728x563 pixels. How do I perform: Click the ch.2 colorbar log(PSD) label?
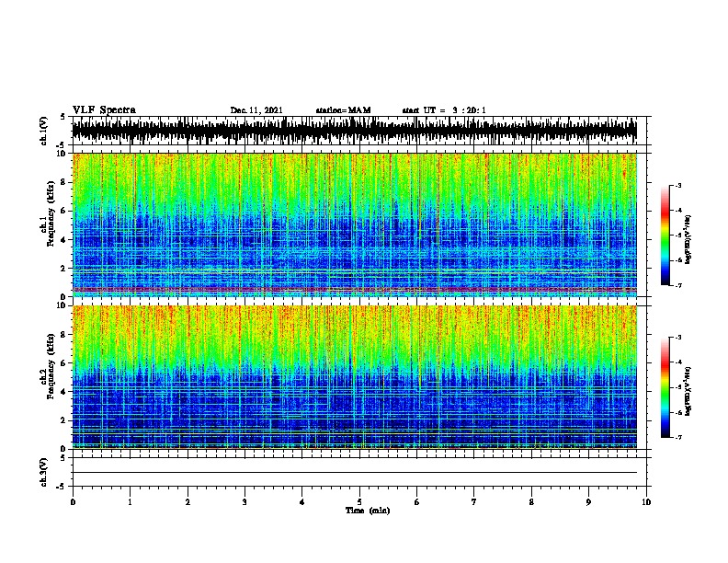pos(688,391)
